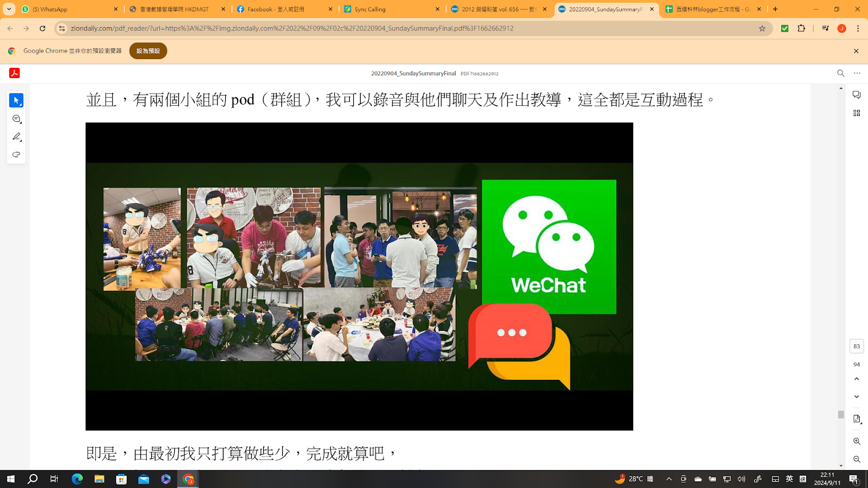Dismiss the default browser notification bar
The height and width of the screenshot is (488, 868).
coord(856,51)
